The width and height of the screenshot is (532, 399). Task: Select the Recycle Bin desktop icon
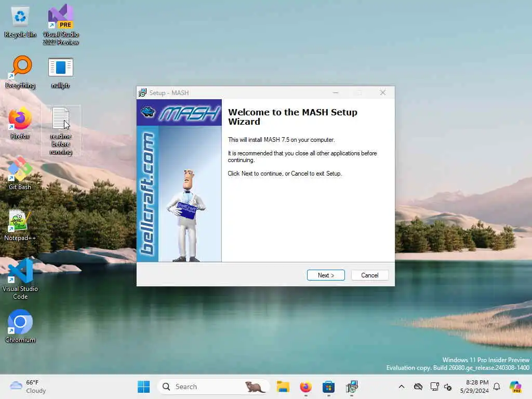20,22
